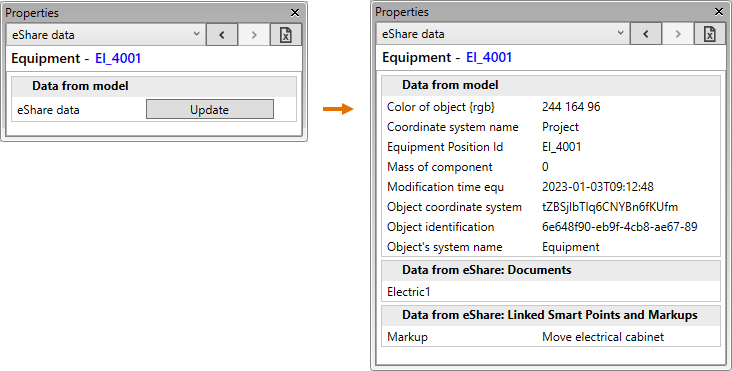Go forward using right panel's forward arrow
Viewport: 732px width, 371px height.
(x=678, y=34)
